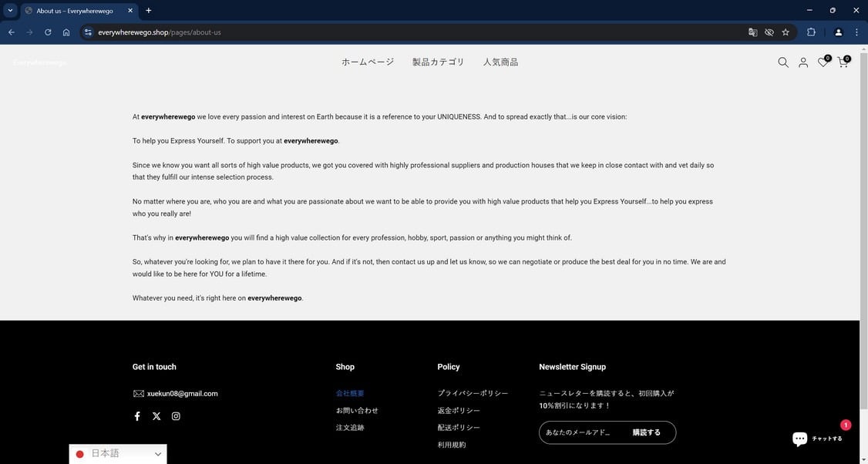Translate this page icon
This screenshot has width=868, height=464.
(753, 32)
